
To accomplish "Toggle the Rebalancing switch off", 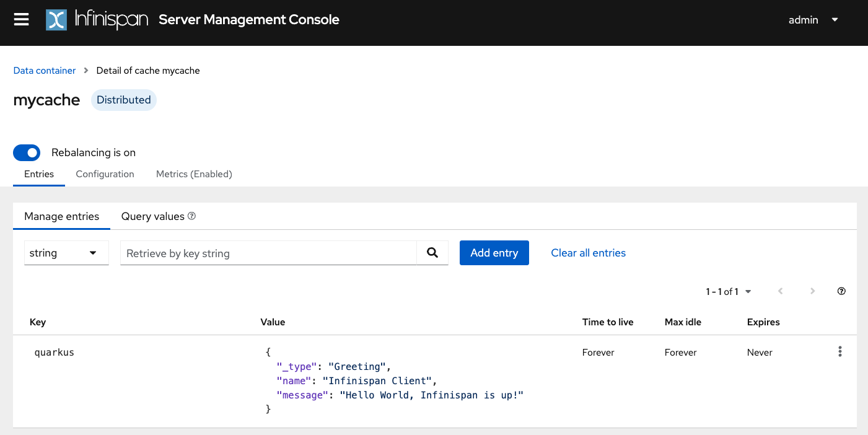I will [27, 152].
